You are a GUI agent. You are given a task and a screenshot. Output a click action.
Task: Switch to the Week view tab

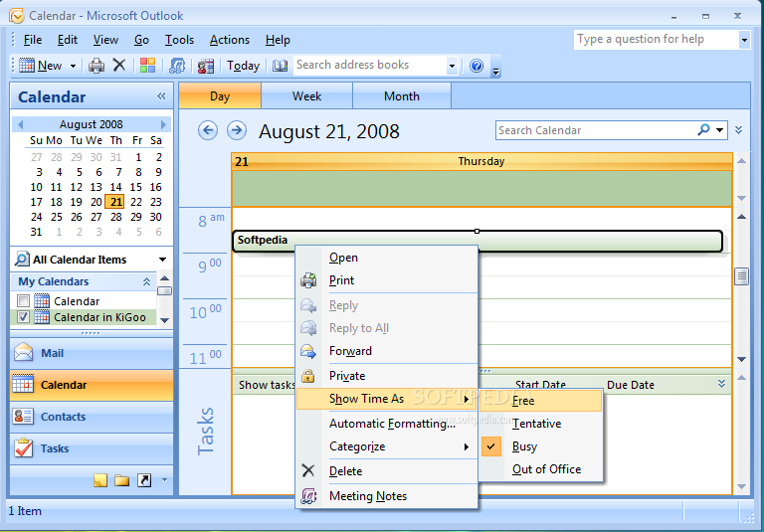(x=307, y=96)
